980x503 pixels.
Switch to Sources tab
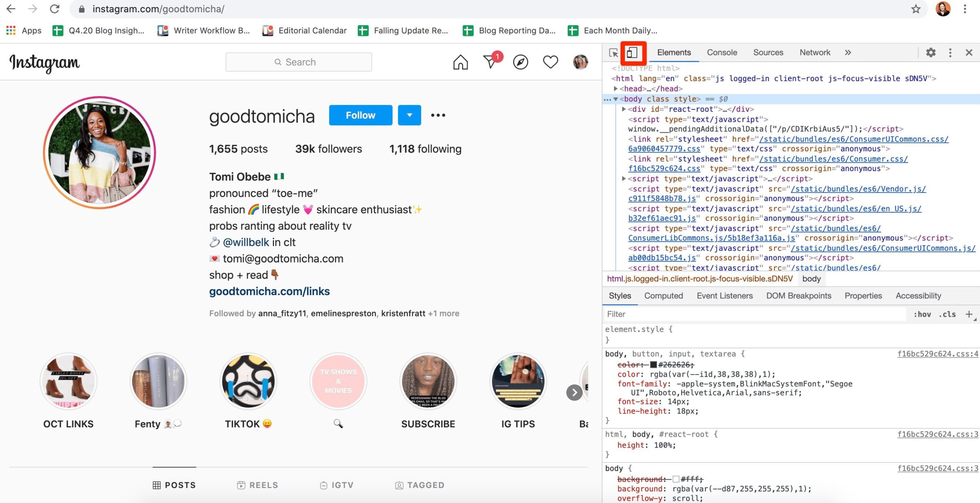(768, 52)
